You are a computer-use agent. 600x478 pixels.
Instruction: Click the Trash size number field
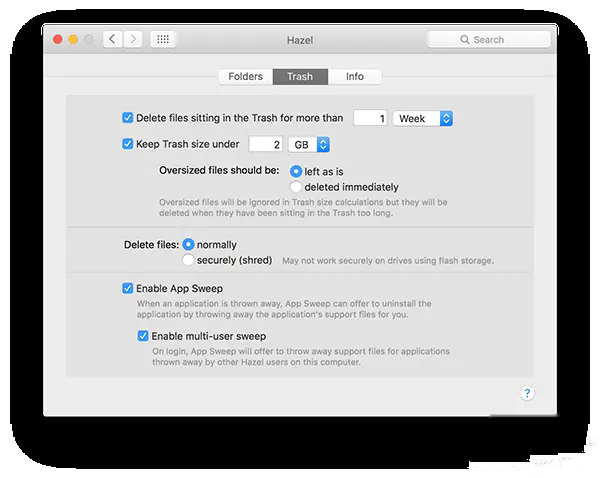266,144
